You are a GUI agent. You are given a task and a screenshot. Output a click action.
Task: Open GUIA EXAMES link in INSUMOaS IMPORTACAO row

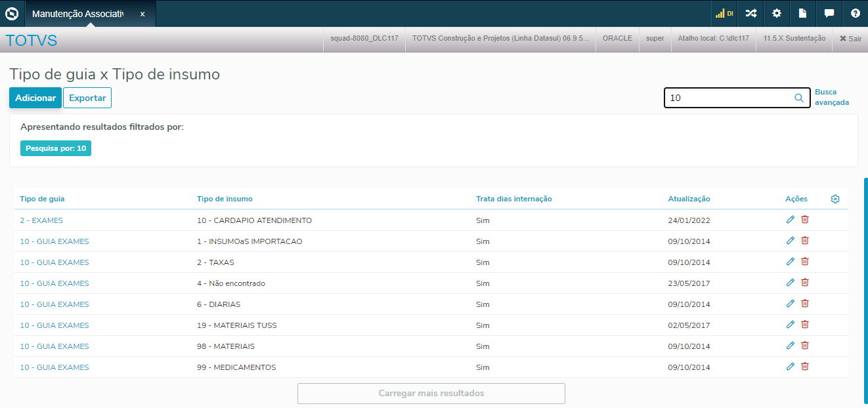pyautogui.click(x=54, y=241)
